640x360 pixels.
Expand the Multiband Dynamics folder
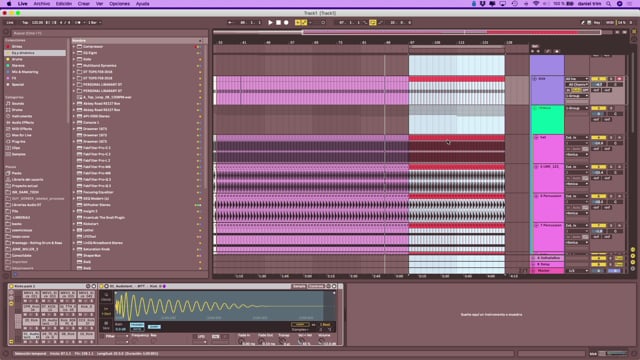[74, 65]
